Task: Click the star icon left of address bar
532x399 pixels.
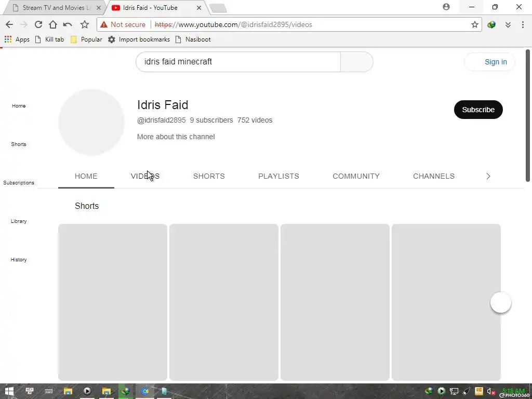Action: tap(85, 24)
